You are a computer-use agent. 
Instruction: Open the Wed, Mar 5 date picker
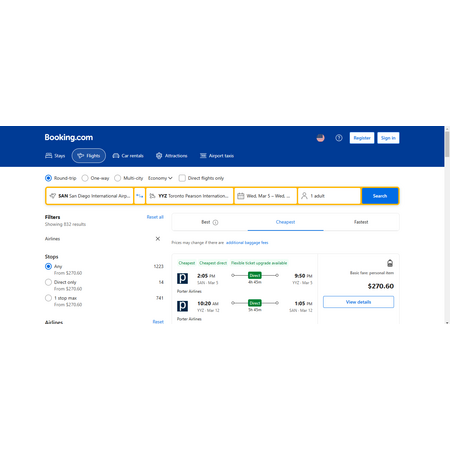pos(266,196)
